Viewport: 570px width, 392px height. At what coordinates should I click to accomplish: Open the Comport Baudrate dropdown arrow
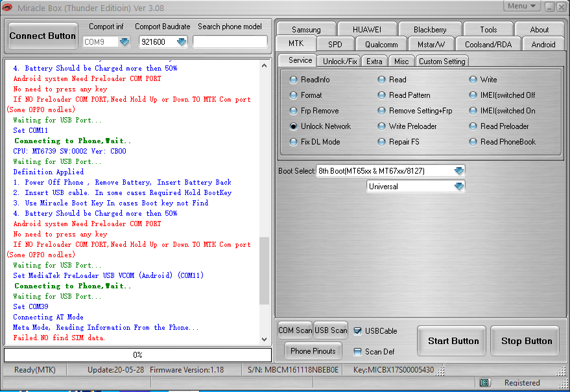tap(182, 41)
